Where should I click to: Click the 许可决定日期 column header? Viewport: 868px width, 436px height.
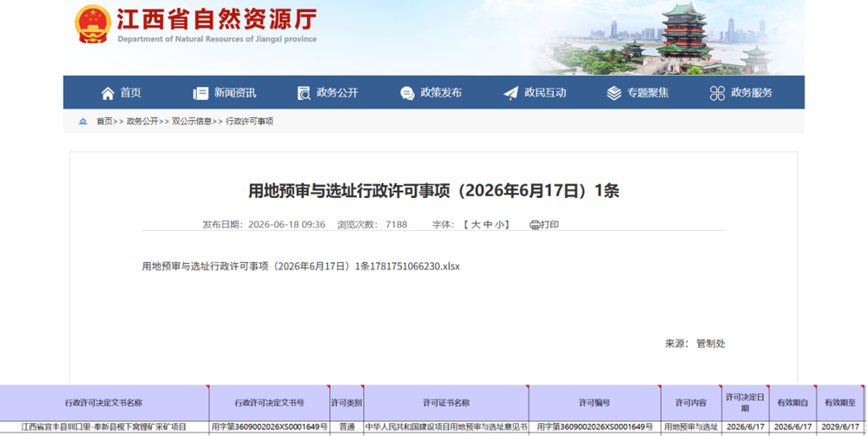click(x=745, y=403)
